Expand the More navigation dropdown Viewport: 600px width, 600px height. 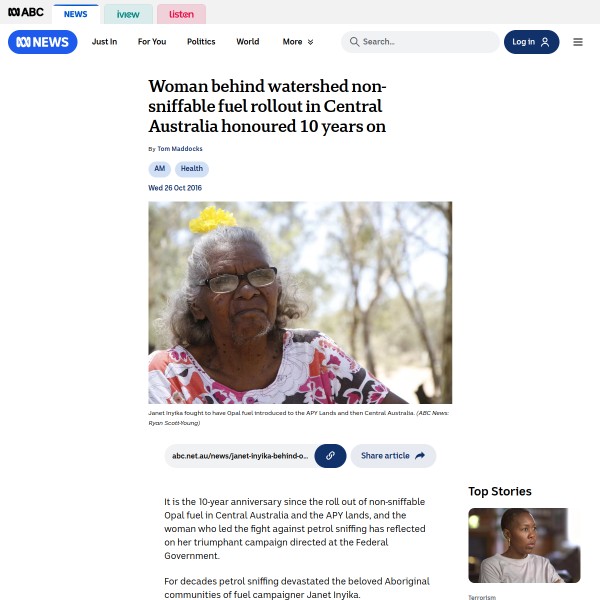298,42
